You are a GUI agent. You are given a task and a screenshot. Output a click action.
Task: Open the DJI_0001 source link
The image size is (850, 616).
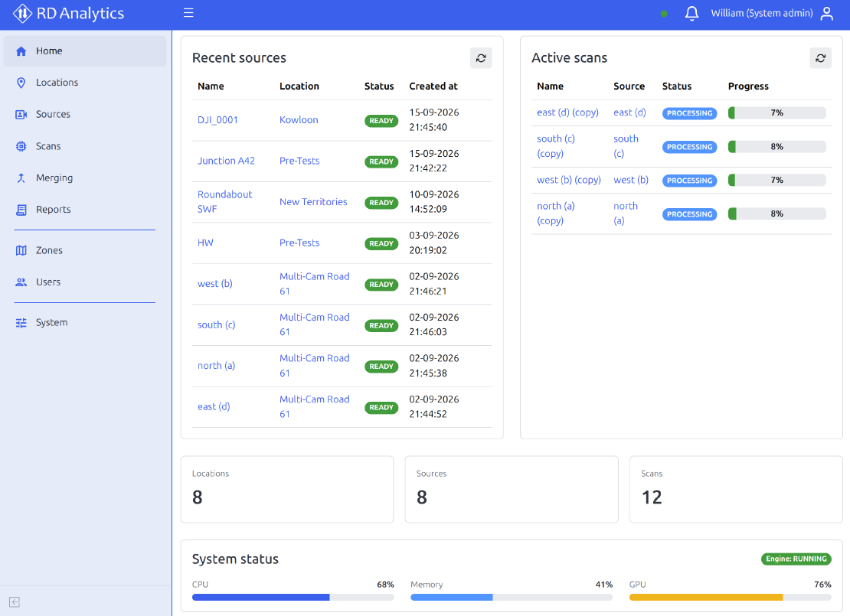(x=217, y=119)
